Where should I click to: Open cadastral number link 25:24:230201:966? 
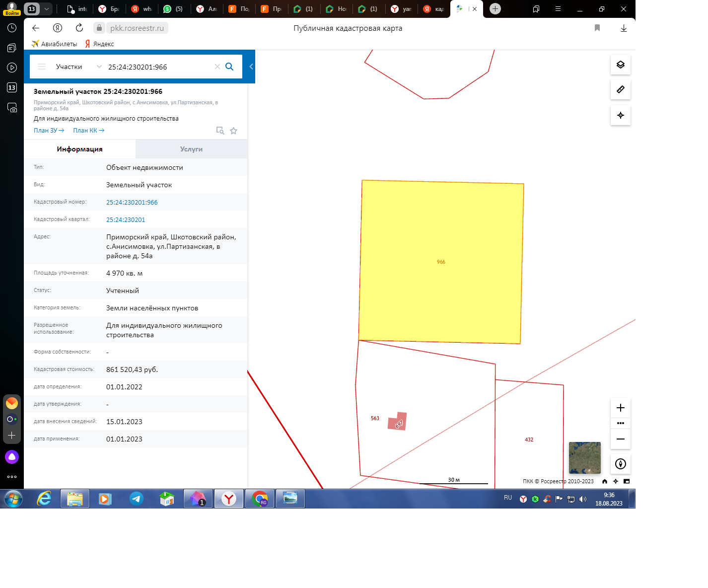pos(132,203)
